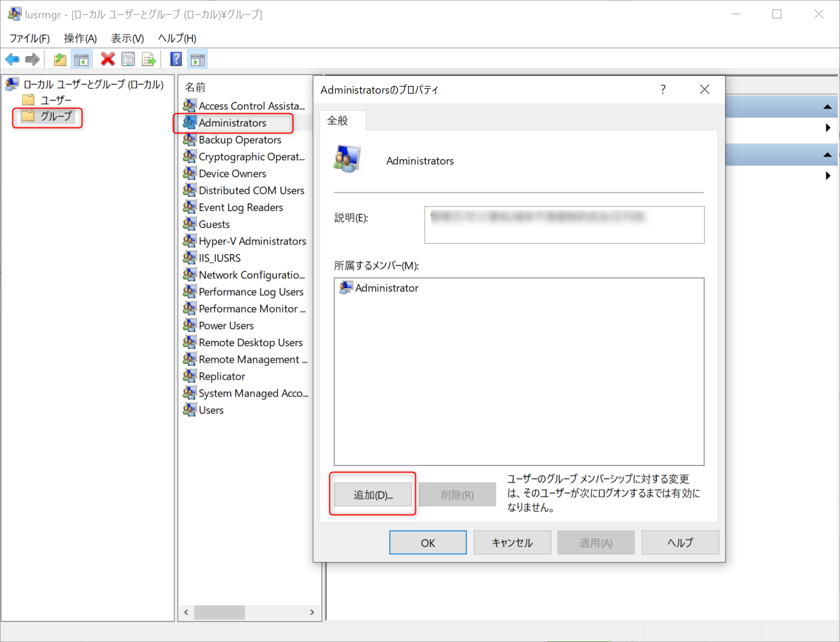Collapse the second section arrow in Action pane

[x=827, y=155]
